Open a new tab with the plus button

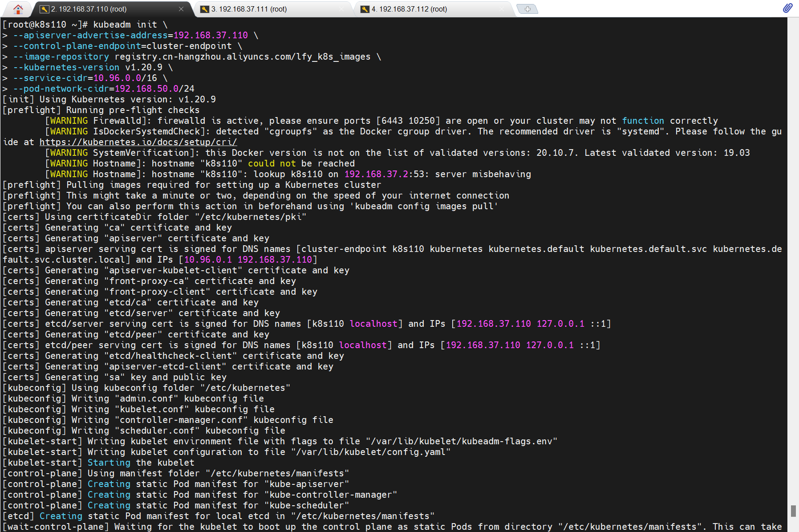click(x=527, y=9)
